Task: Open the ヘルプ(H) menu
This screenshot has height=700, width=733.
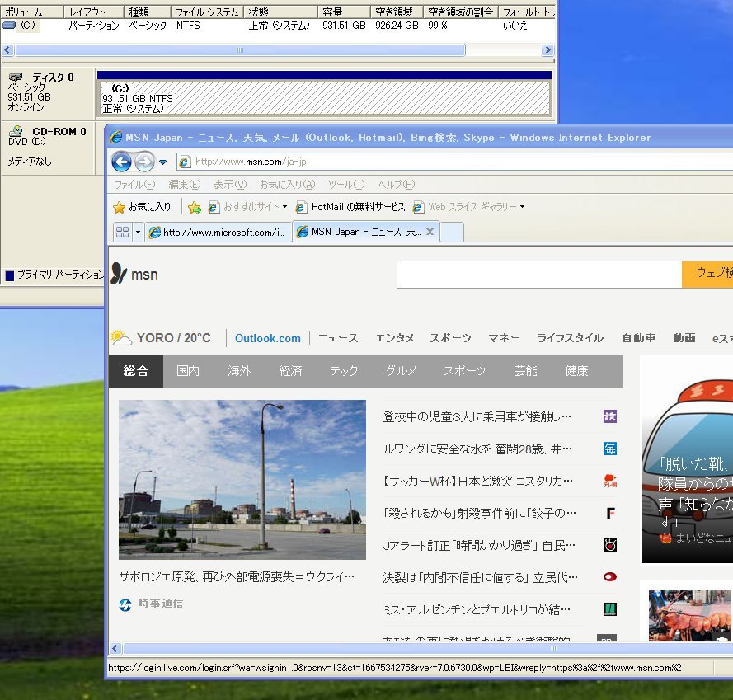Action: click(397, 185)
